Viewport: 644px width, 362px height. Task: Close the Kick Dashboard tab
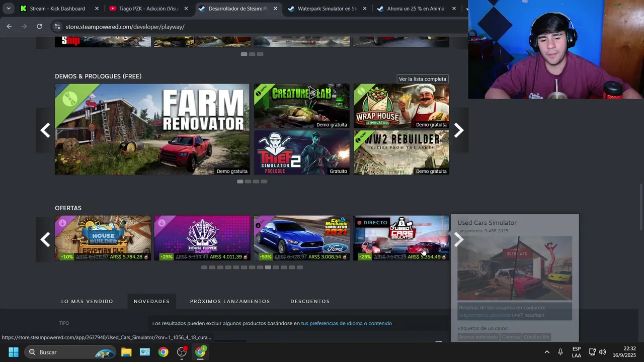[97, 9]
